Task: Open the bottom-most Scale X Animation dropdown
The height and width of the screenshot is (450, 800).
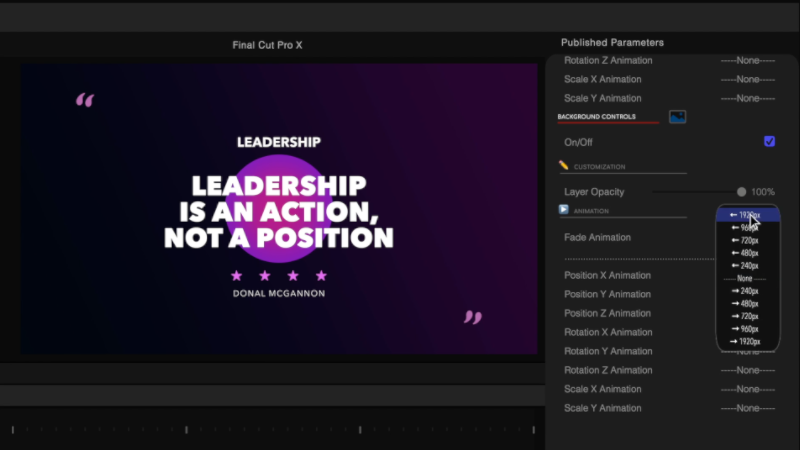Action: coord(747,389)
